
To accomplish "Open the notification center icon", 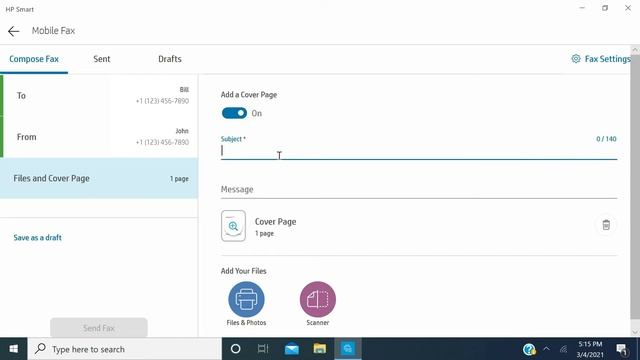I will [x=622, y=349].
